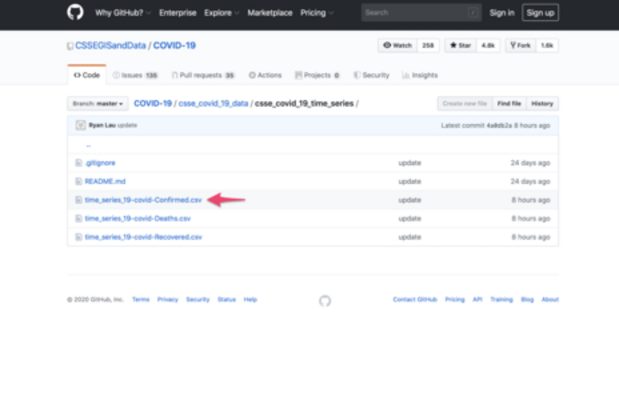Click file icon beside time_series_19-covid-Deaths.csv
The image size is (619, 400).
click(x=78, y=218)
